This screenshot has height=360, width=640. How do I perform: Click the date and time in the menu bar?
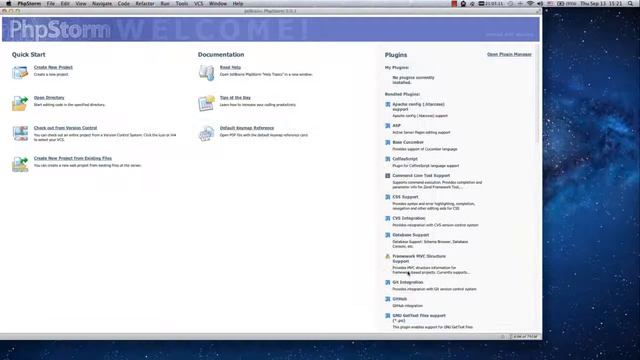[x=601, y=4]
